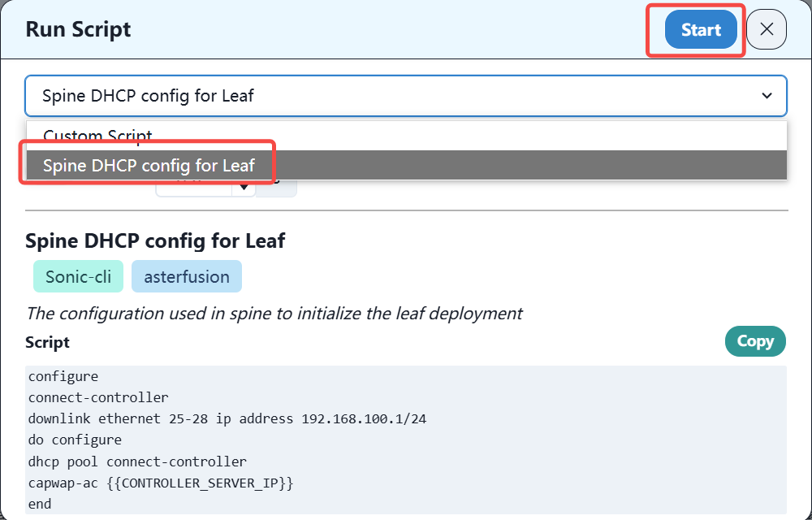Click the first 'configure' line in script
Image resolution: width=812 pixels, height=520 pixels.
[63, 376]
